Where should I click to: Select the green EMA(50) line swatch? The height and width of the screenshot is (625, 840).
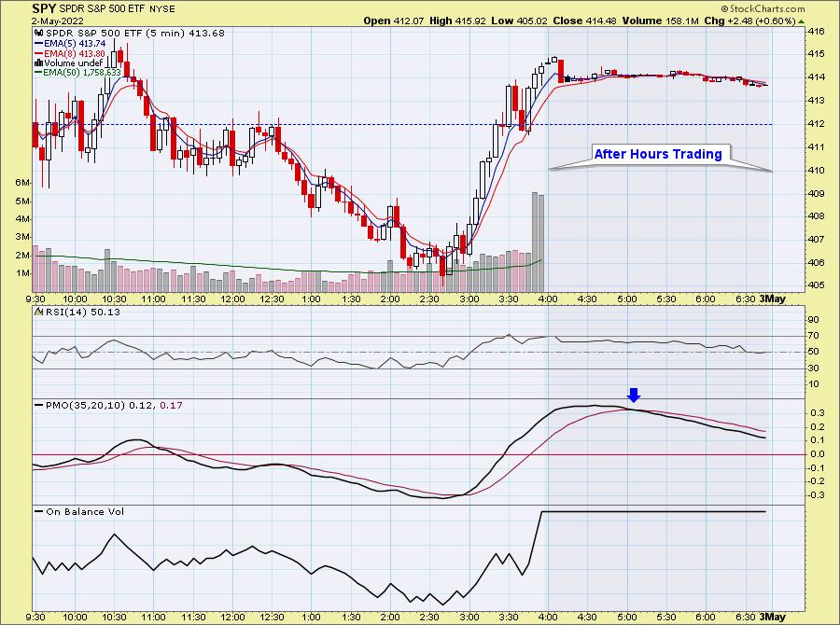38,73
